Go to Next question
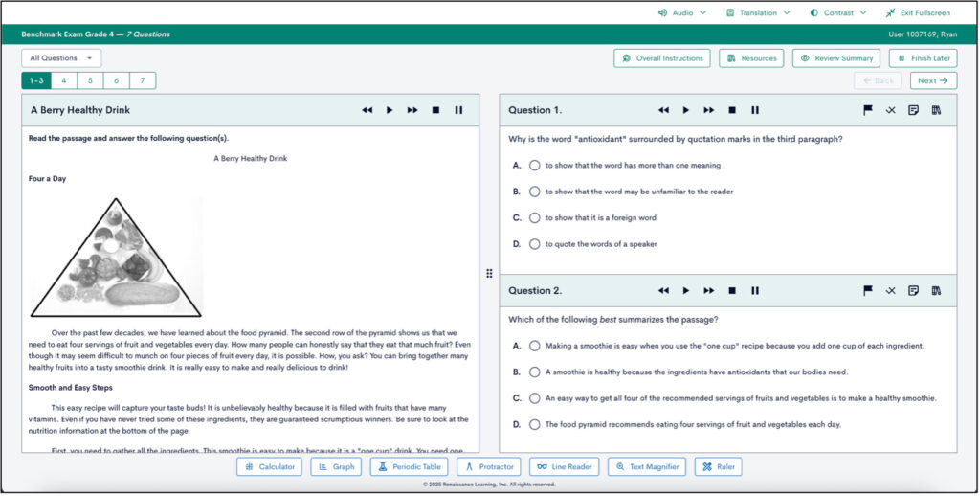980x496 pixels. (933, 80)
